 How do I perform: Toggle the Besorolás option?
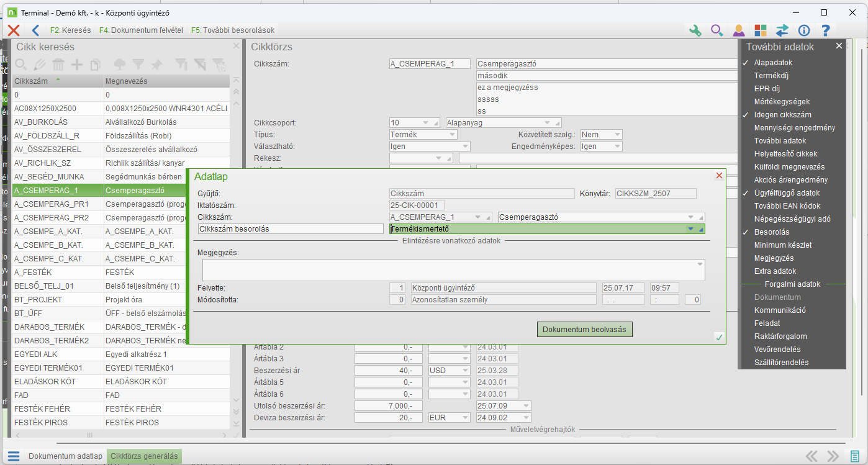pos(772,232)
